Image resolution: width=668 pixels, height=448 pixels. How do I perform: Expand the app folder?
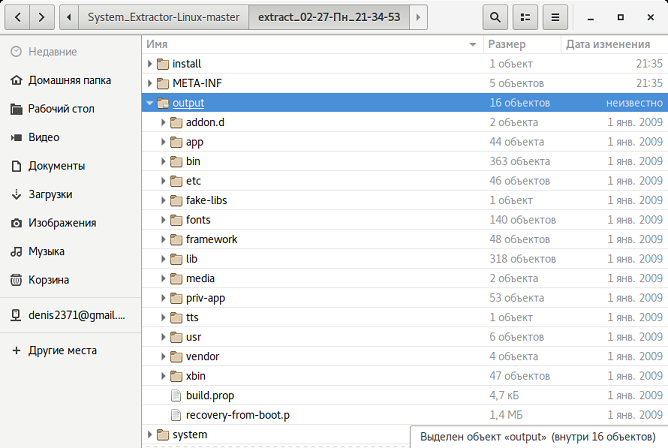tap(163, 142)
